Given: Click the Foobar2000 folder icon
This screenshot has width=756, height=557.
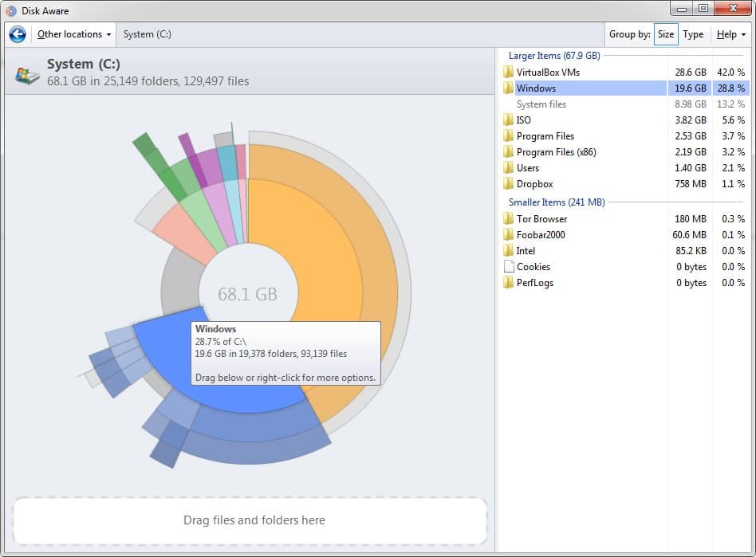Looking at the screenshot, I should (508, 234).
